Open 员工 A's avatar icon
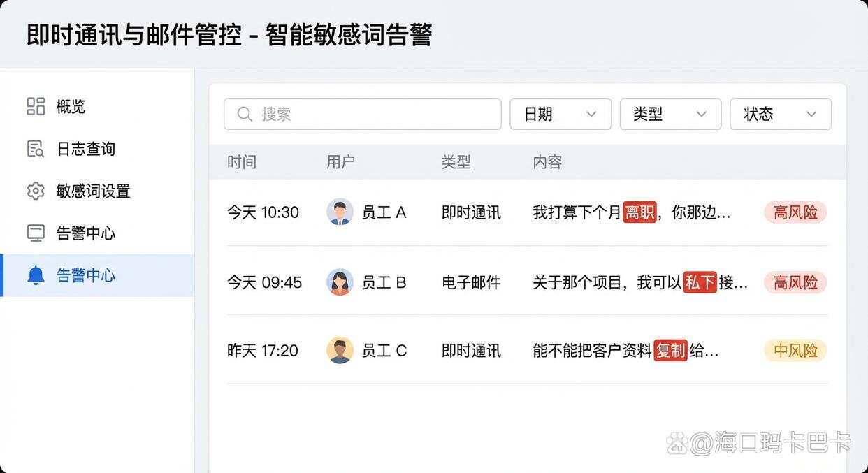Screen dimensions: 868x473 click(x=340, y=212)
